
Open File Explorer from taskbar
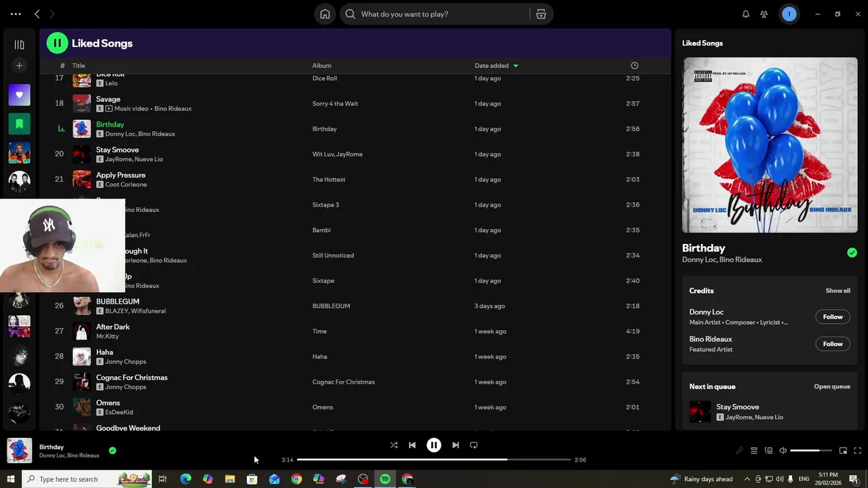coord(230,479)
